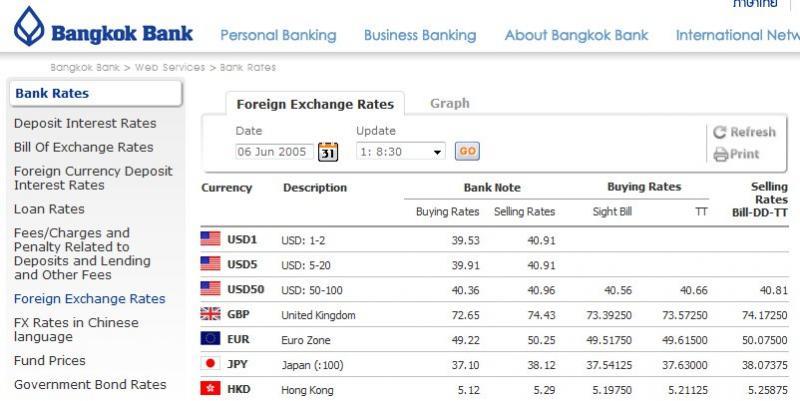The height and width of the screenshot is (401, 800).
Task: Click the GO button
Action: pyautogui.click(x=467, y=151)
